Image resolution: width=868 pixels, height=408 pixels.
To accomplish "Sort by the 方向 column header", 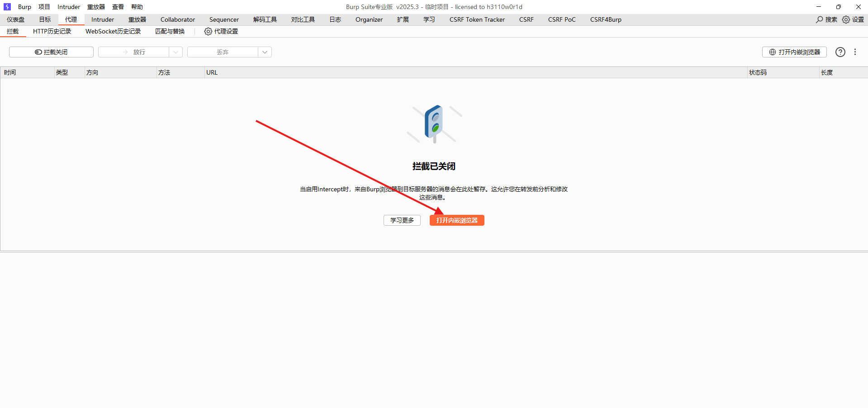I will pyautogui.click(x=121, y=72).
